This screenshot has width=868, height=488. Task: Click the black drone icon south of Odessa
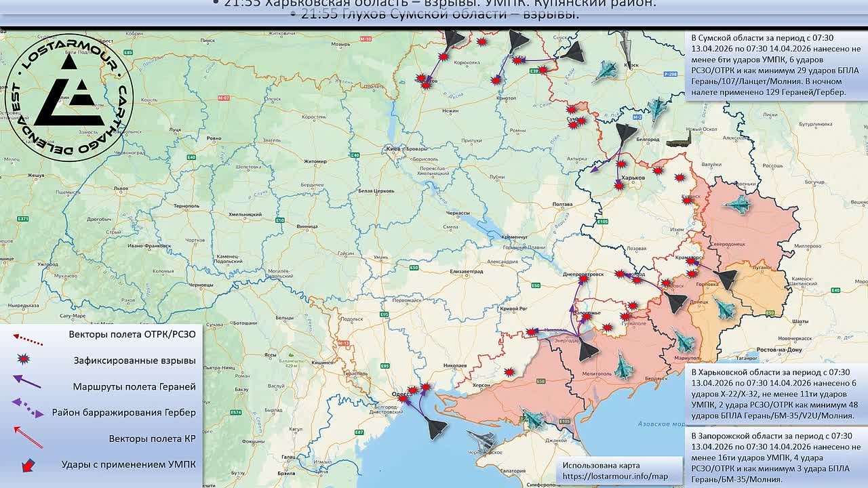point(437,427)
